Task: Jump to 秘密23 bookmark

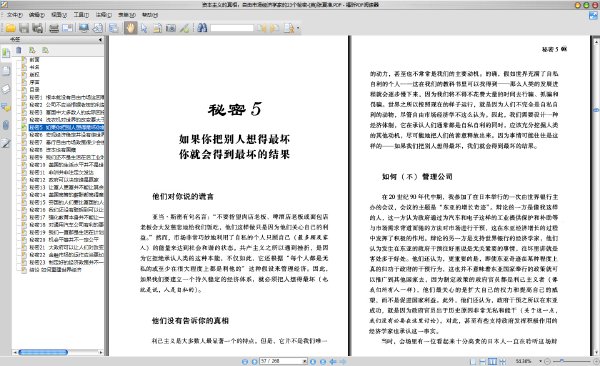Action: (66, 262)
